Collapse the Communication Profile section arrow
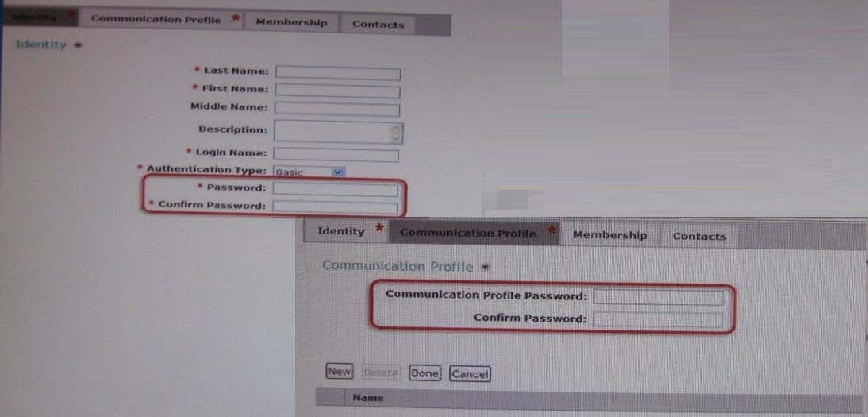 click(486, 268)
